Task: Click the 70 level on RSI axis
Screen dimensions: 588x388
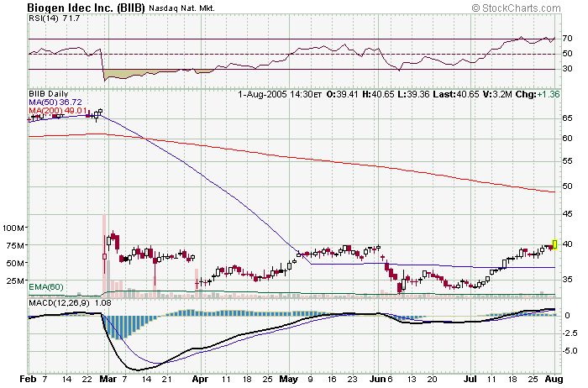Action: point(567,39)
